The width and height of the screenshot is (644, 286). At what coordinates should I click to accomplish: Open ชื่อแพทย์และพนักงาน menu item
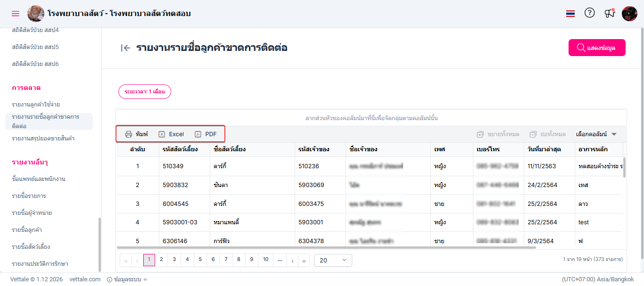pyautogui.click(x=39, y=179)
